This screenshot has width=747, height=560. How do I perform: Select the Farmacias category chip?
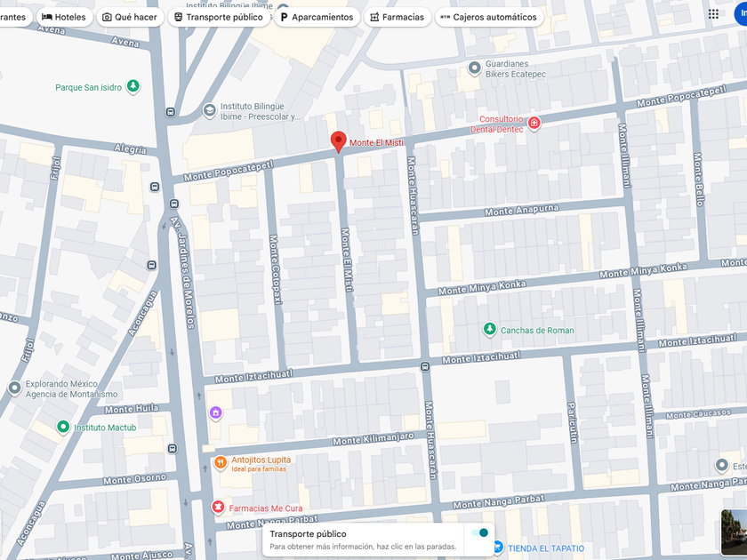pyautogui.click(x=396, y=17)
